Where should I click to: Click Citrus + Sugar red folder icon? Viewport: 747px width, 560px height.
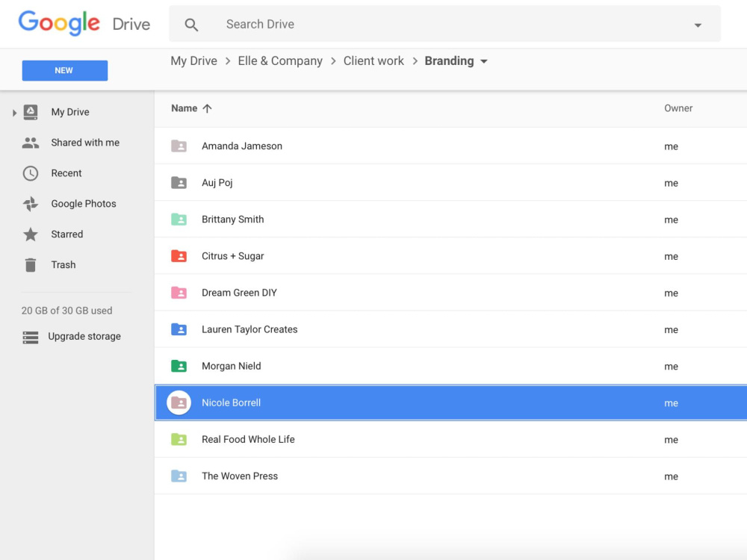pyautogui.click(x=179, y=255)
